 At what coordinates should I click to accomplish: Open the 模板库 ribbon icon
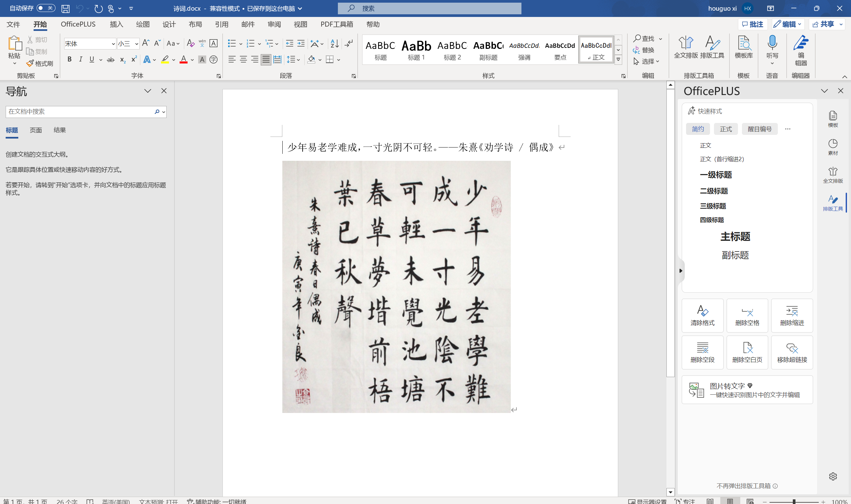(744, 47)
